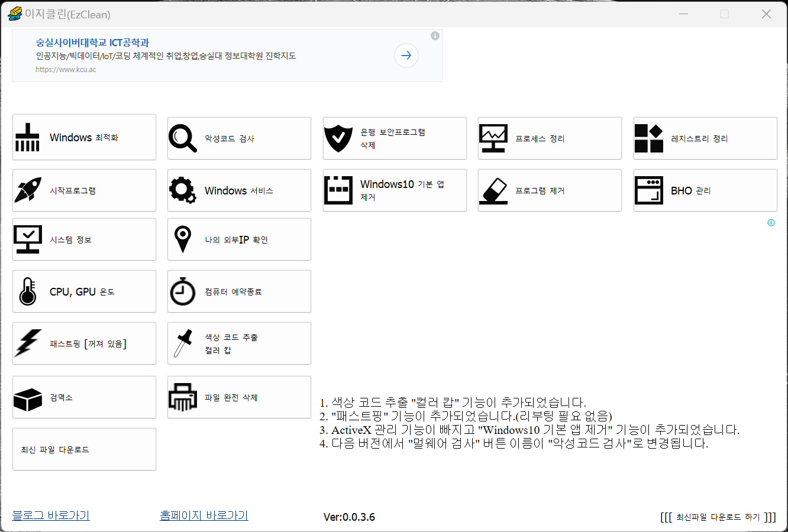Click the ad info icon on top banner
The image size is (788, 532).
[435, 36]
